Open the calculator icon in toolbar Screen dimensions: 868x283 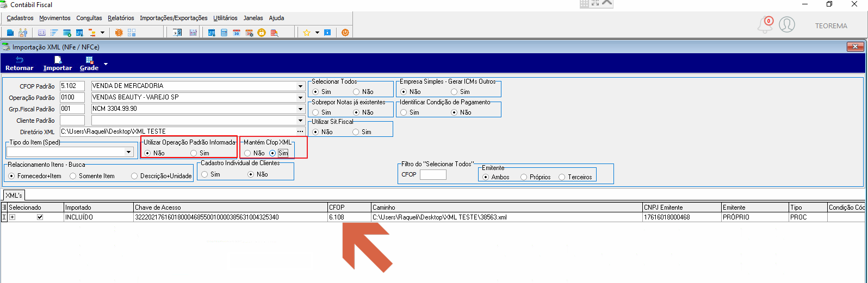tap(224, 33)
